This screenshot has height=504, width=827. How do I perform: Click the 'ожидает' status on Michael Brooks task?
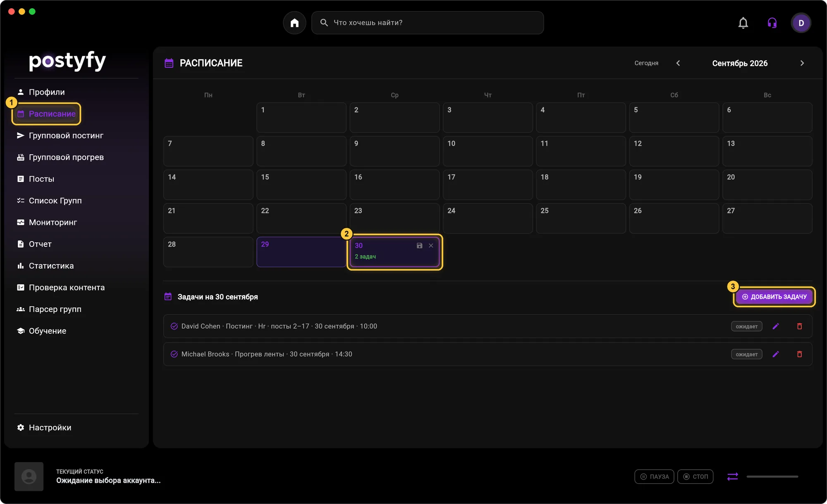click(746, 354)
